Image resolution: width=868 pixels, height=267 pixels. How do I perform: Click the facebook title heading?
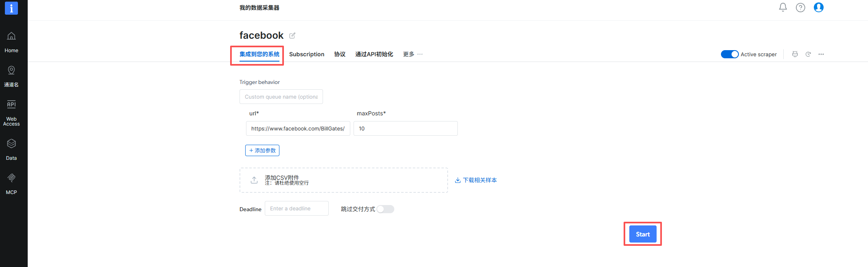261,35
